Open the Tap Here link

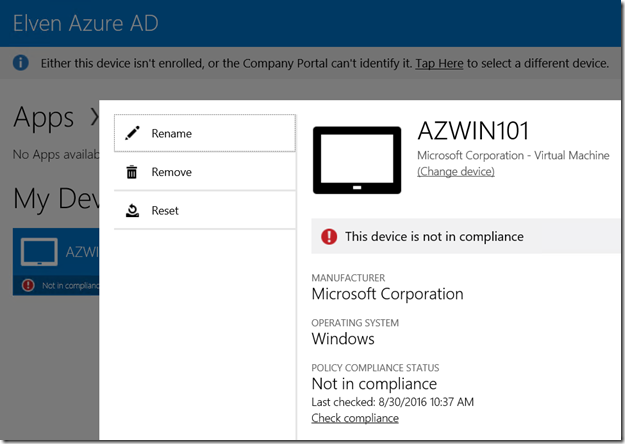pyautogui.click(x=439, y=63)
